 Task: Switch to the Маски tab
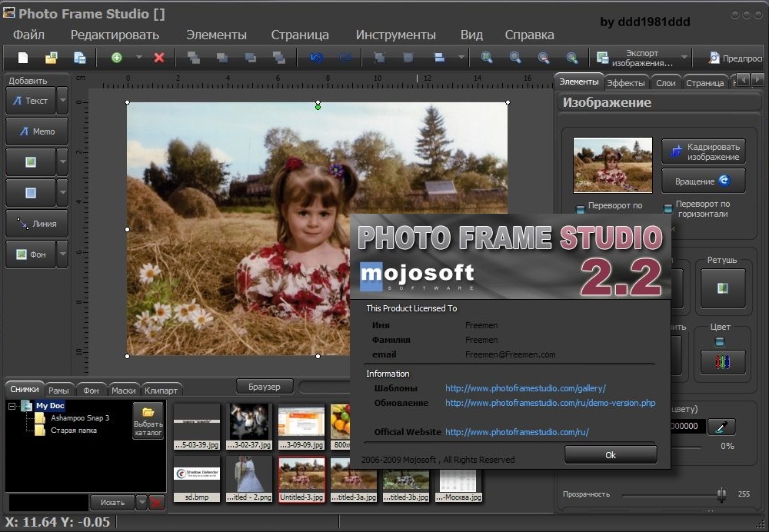click(x=124, y=391)
